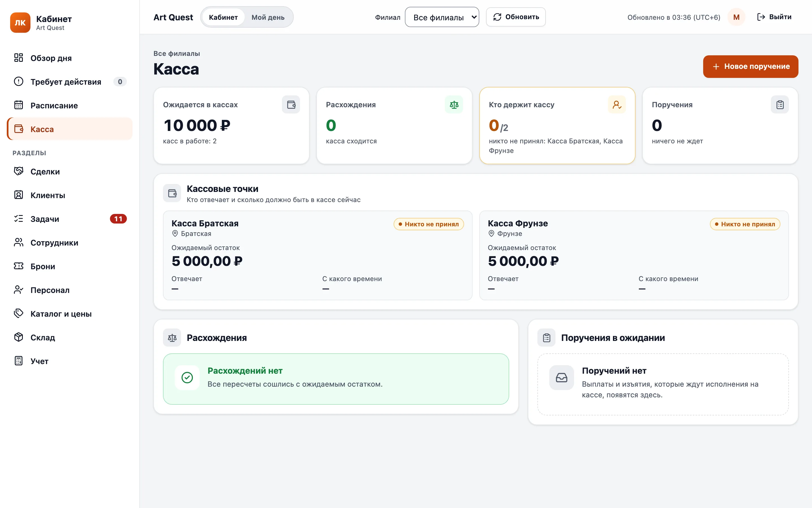
Task: Click scales icon beside Расхождения section heading
Action: pyautogui.click(x=172, y=338)
